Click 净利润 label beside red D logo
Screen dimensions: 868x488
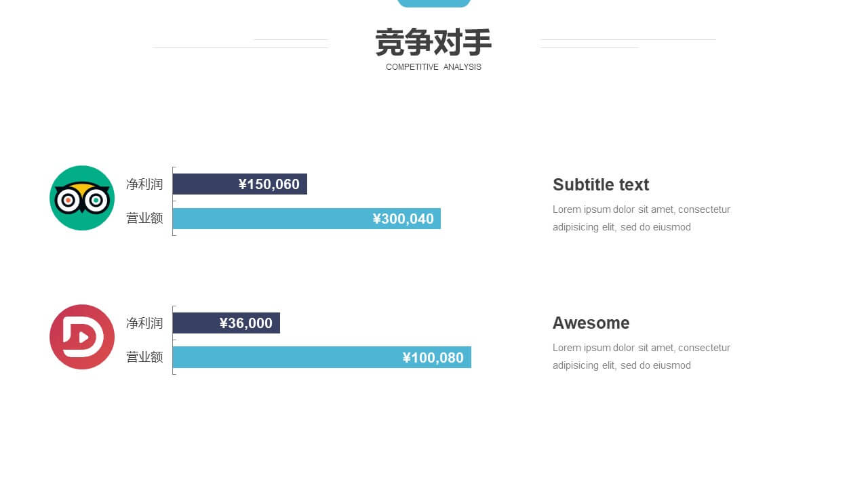144,323
